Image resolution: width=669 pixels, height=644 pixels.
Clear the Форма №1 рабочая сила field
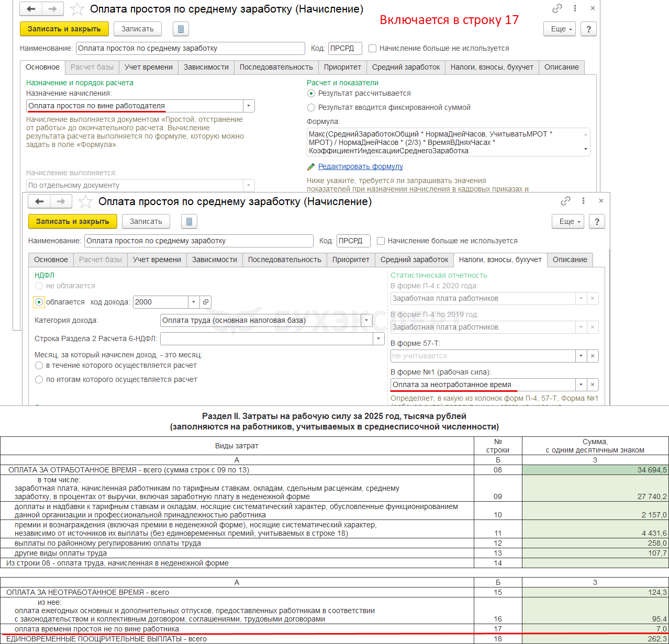[593, 385]
